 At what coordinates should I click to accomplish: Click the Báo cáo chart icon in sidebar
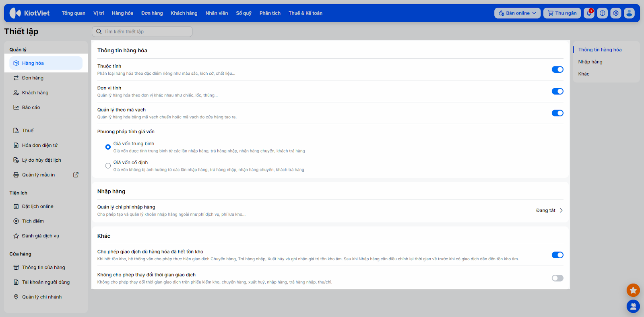click(x=16, y=107)
